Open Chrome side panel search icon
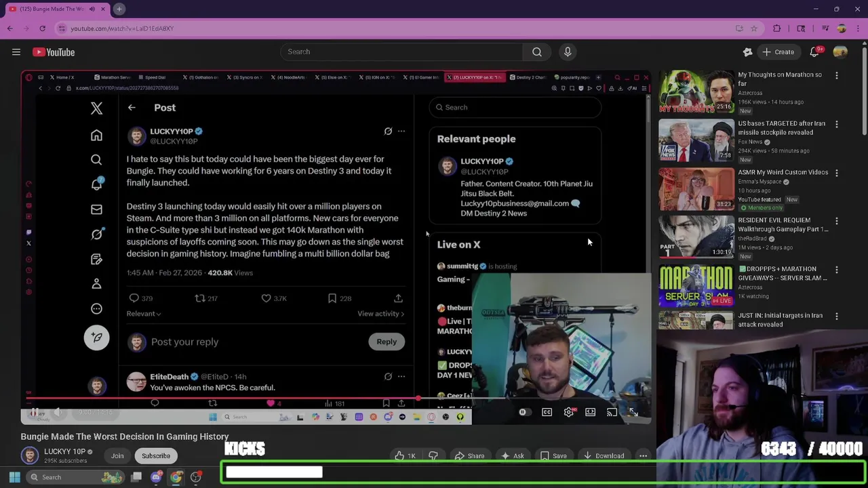 pos(801,28)
